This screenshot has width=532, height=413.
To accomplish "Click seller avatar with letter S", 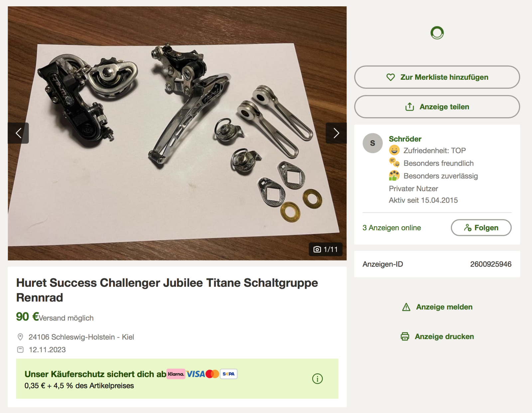I will point(372,143).
